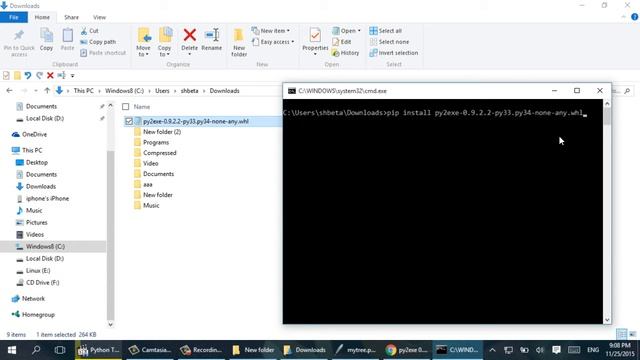Click Edit in the Open group
The height and width of the screenshot is (360, 640).
341,42
